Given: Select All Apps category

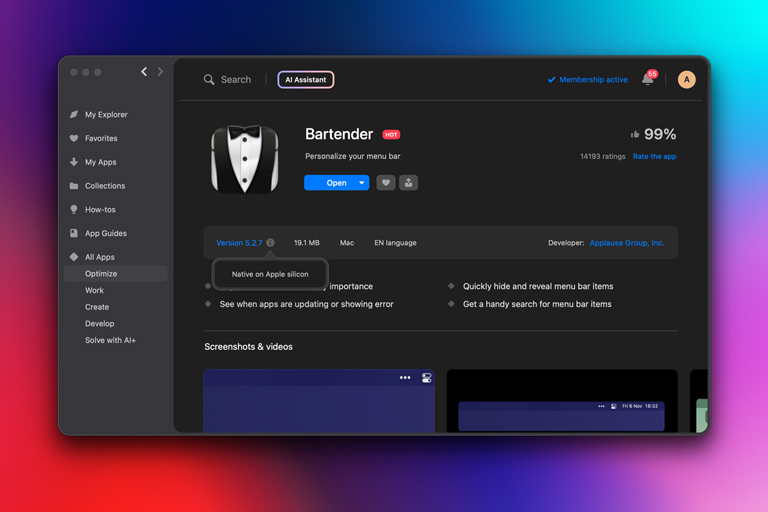Looking at the screenshot, I should point(99,257).
